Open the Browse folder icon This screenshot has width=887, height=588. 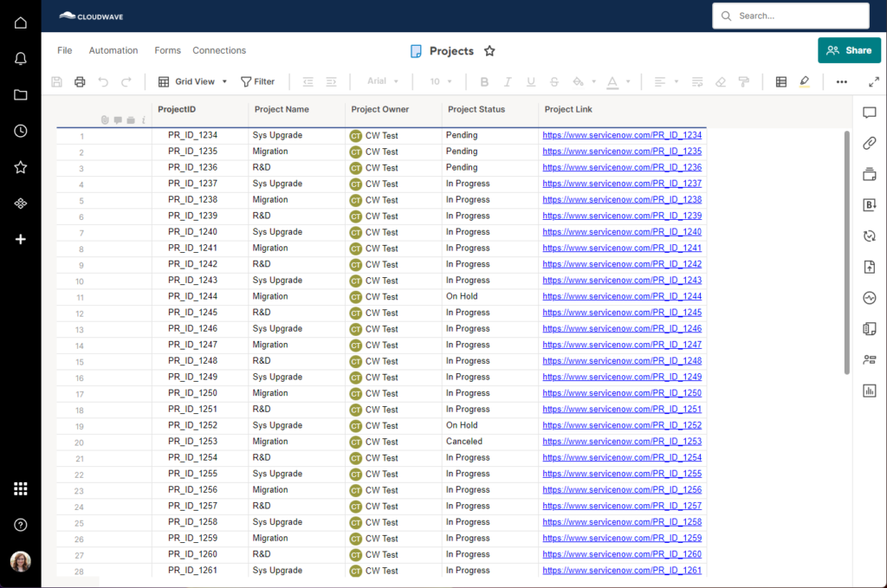[21, 95]
